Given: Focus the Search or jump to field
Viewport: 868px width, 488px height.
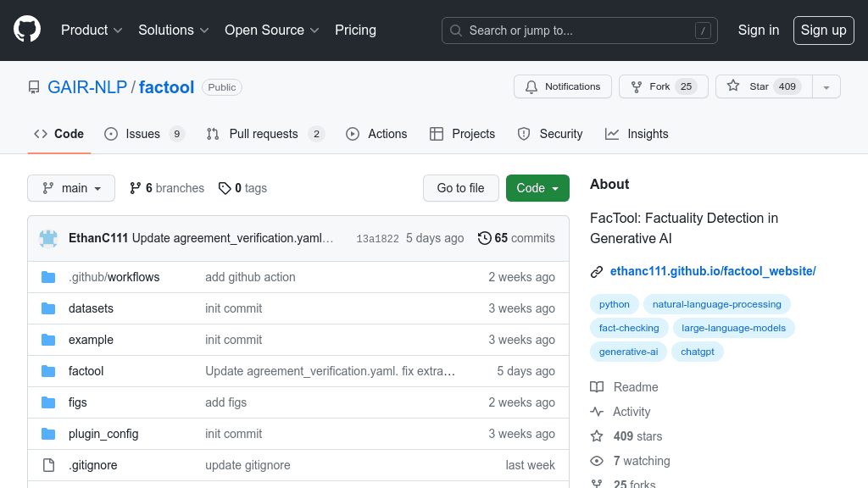Looking at the screenshot, I should point(580,30).
